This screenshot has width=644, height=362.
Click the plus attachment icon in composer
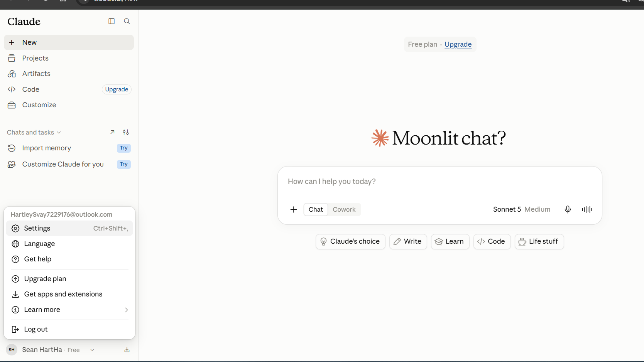click(294, 209)
